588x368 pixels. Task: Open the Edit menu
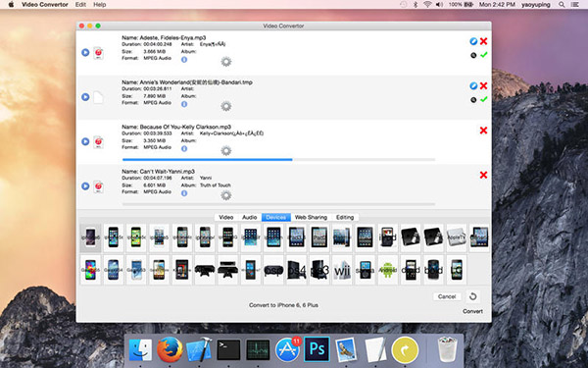click(x=80, y=5)
